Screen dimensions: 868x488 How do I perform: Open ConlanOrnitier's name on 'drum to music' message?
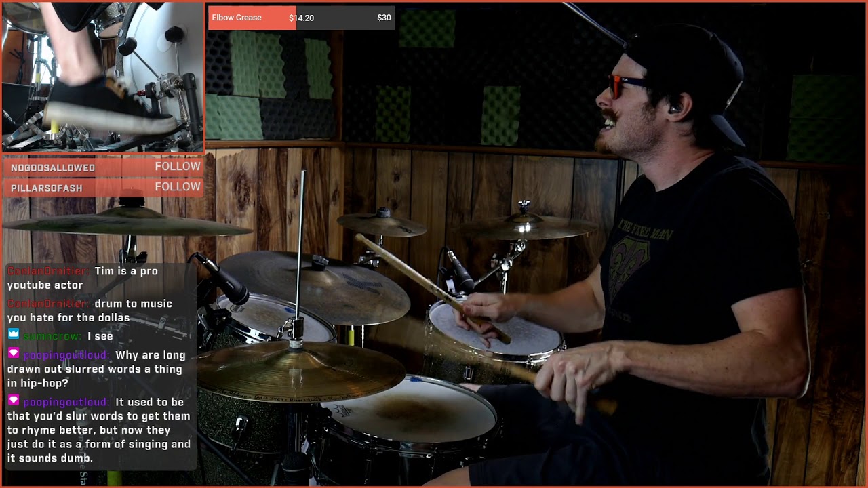[48, 304]
